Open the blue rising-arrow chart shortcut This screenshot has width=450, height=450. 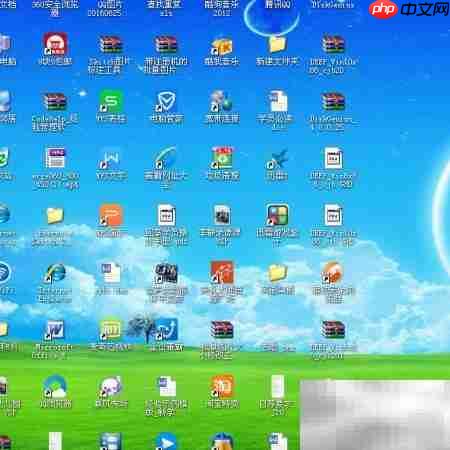166,329
